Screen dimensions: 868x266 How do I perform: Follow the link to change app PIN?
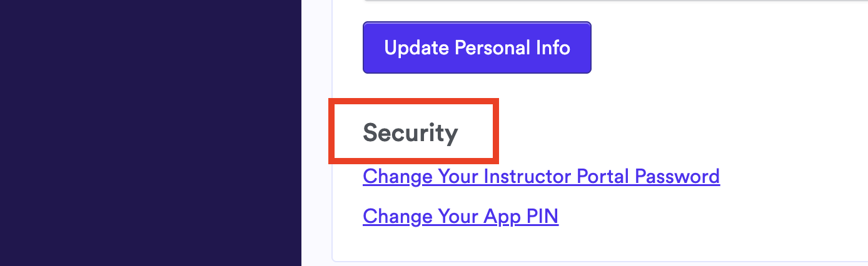460,217
